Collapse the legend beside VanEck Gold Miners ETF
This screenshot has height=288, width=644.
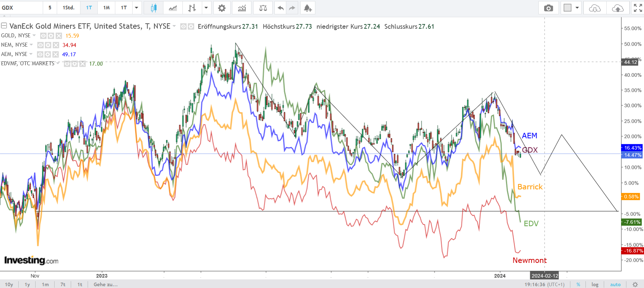pos(4,26)
